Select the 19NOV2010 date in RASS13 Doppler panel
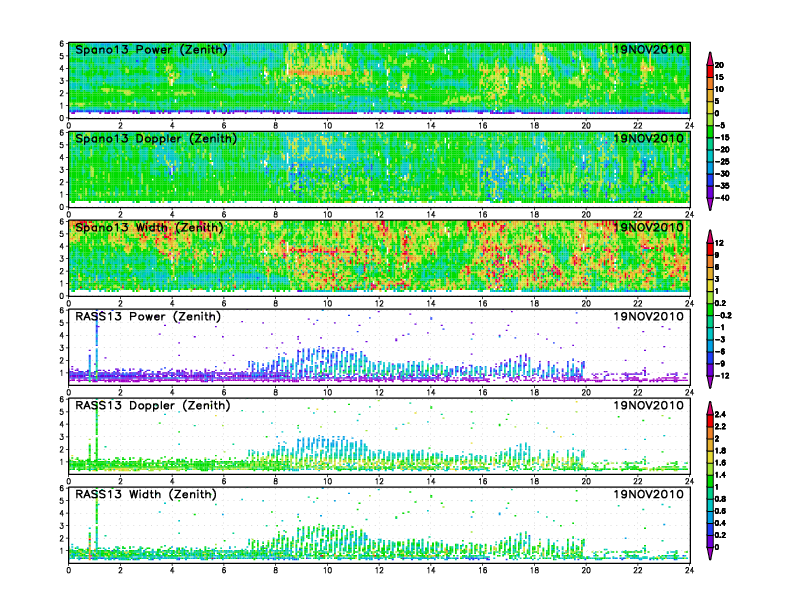 coord(649,405)
